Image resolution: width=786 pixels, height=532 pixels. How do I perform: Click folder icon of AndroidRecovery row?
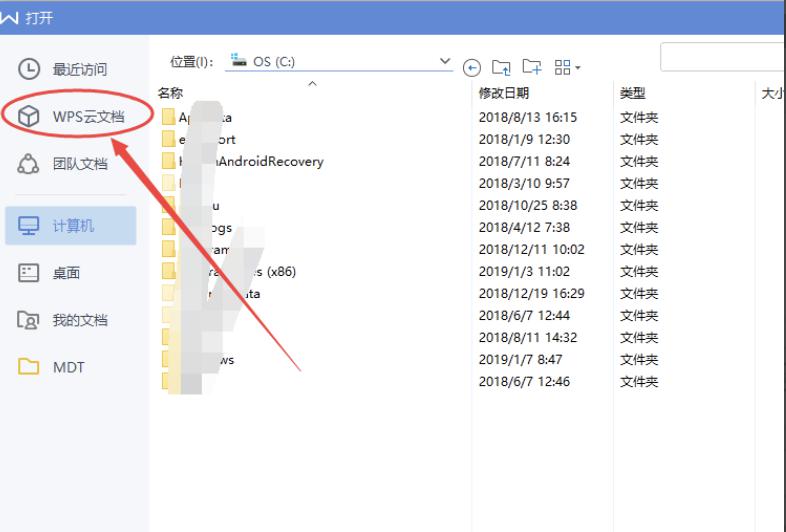(x=168, y=161)
